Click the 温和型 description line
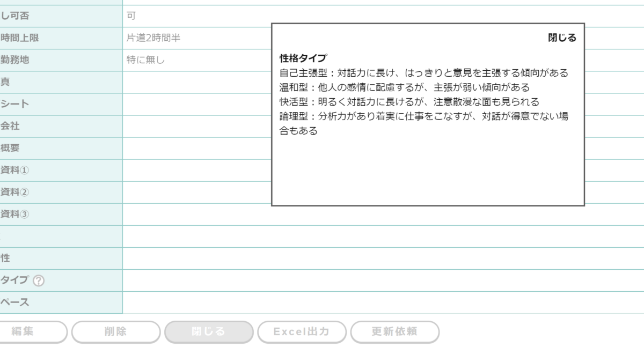The width and height of the screenshot is (644, 362). tap(404, 87)
